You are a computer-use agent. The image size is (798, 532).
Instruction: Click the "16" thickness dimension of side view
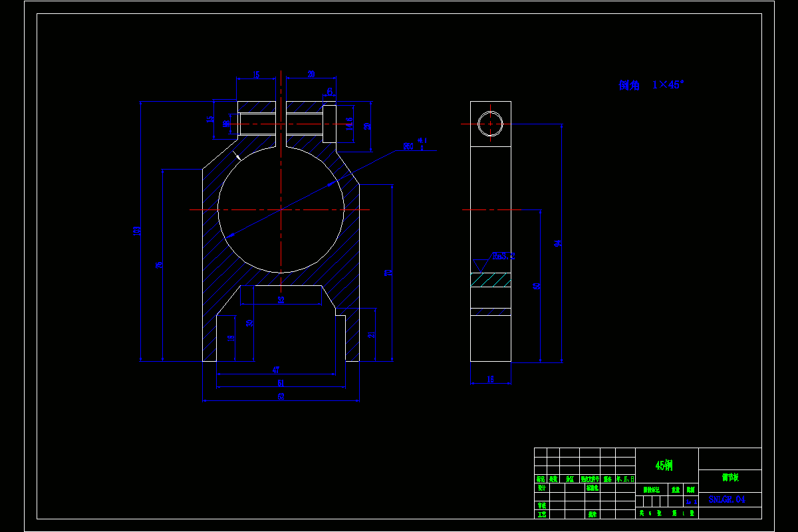491,379
